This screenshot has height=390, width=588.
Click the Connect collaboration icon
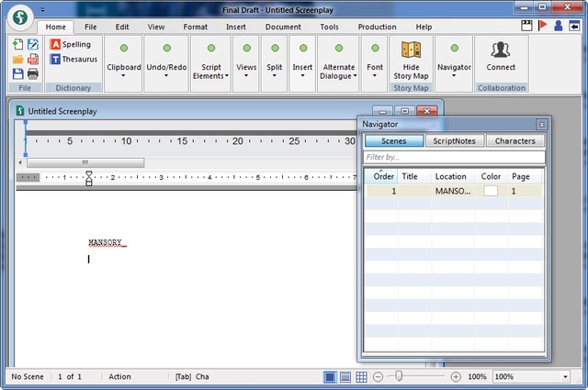coord(501,56)
